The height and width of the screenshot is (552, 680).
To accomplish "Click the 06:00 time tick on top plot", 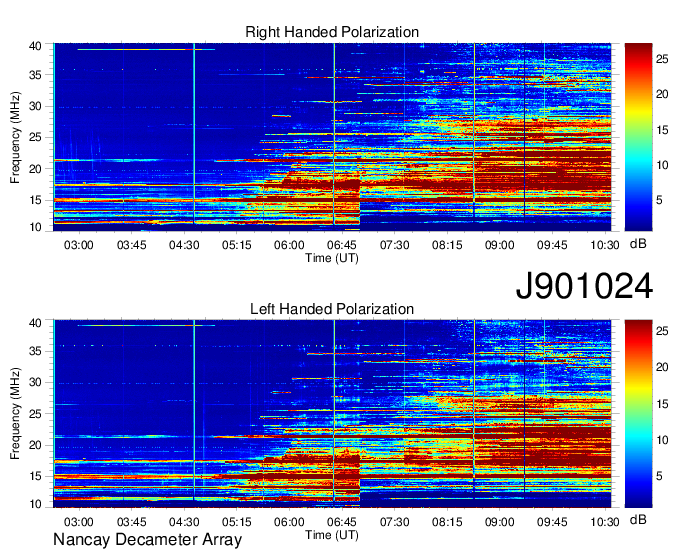I will (289, 245).
